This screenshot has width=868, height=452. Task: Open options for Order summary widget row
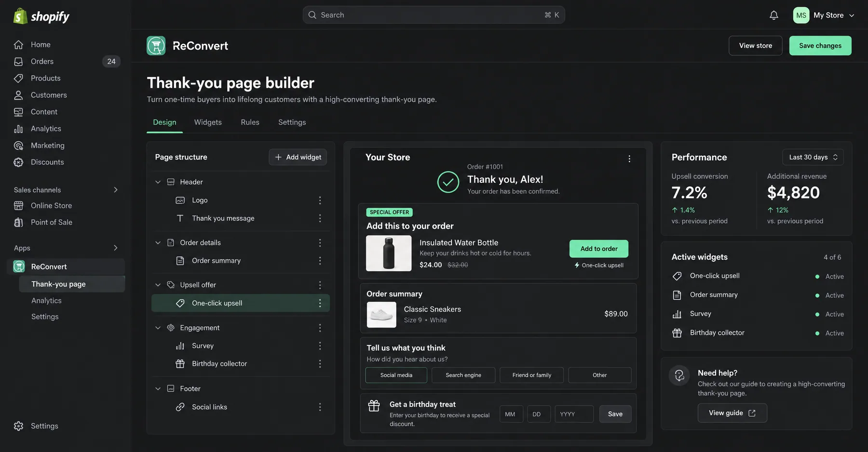pos(320,261)
